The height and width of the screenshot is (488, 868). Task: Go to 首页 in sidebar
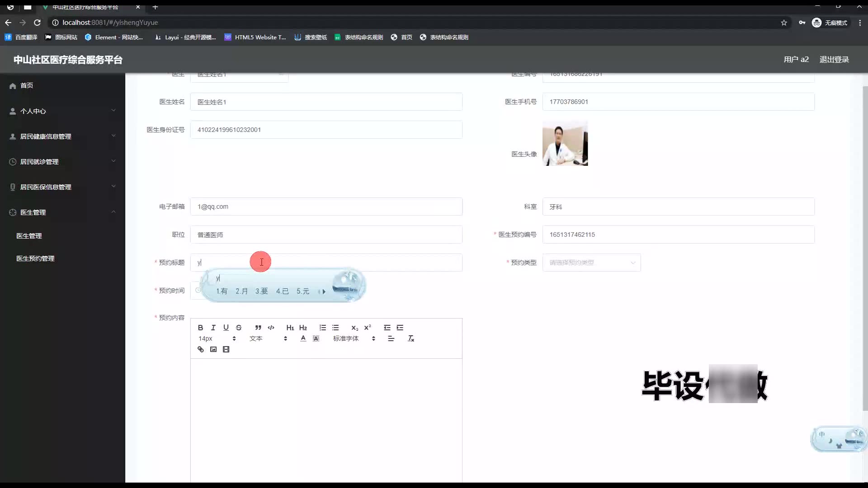coord(27,85)
